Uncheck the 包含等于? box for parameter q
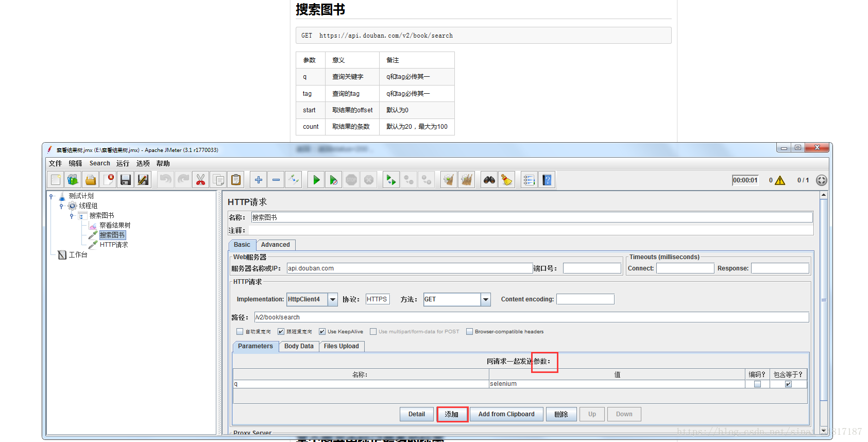Viewport: 868px width, 442px height. [788, 384]
